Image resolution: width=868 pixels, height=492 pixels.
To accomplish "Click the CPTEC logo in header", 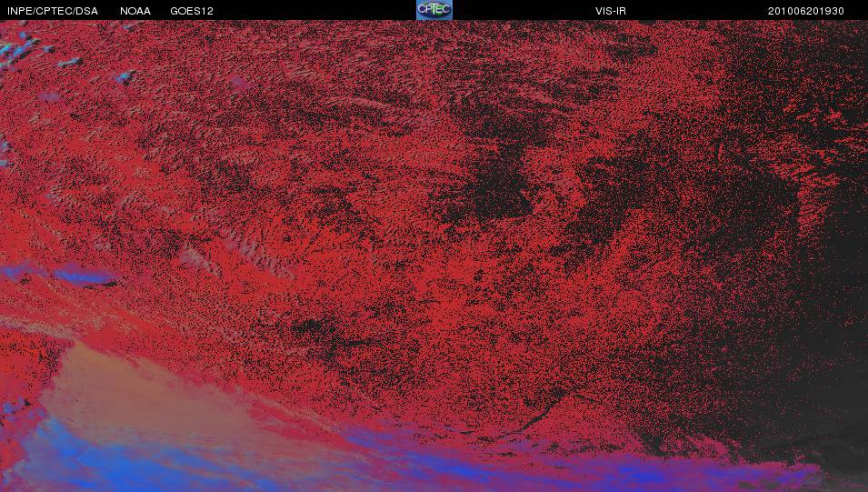I will click(434, 10).
